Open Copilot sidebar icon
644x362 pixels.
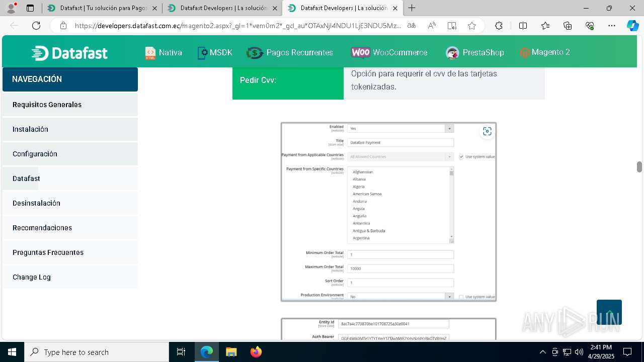(632, 26)
